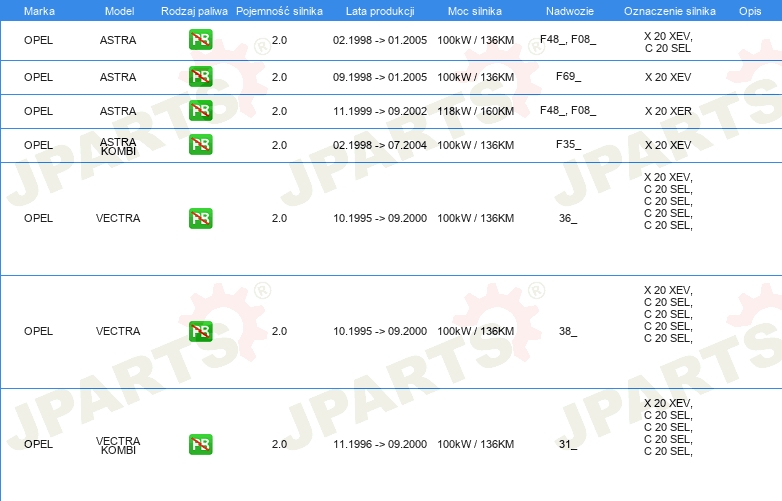Screen dimensions: 782x501
Task: Click the fuel icon for ASTRA KOMBI
Action: [200, 144]
